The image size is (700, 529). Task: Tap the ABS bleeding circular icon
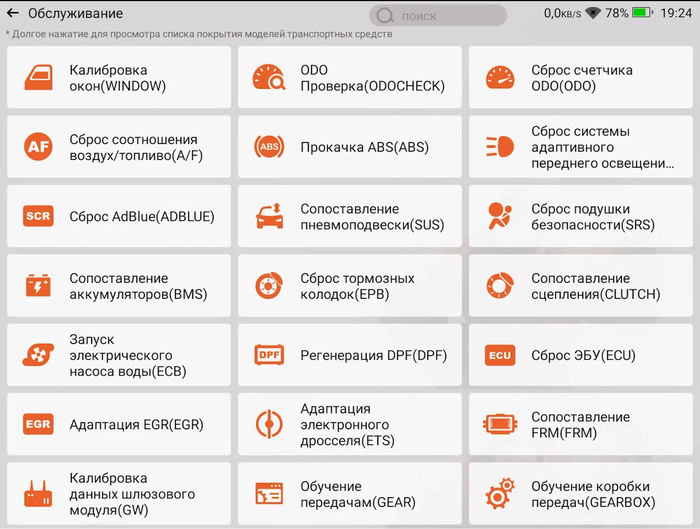[x=269, y=147]
